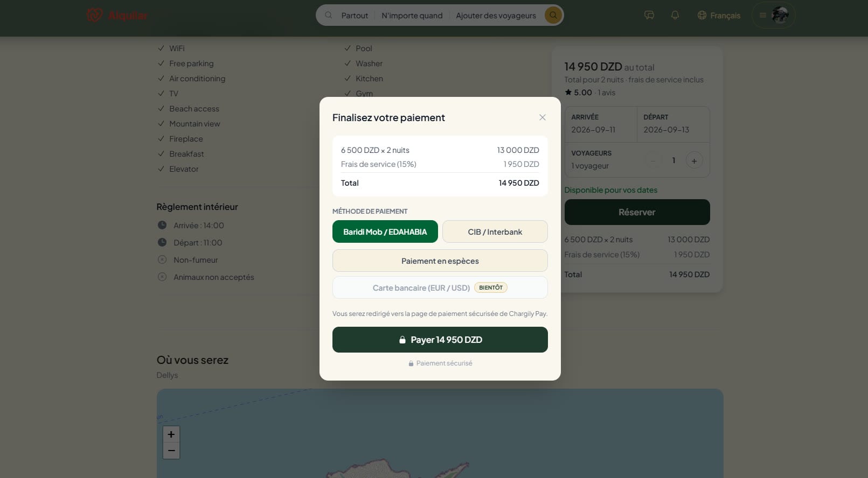
Task: Click the map of Dellys
Action: (x=440, y=433)
